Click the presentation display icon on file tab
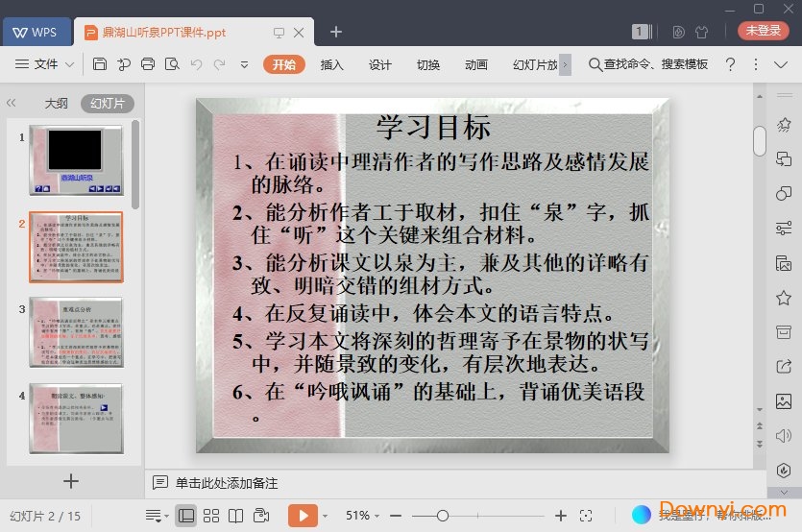802x532 pixels. [x=279, y=33]
